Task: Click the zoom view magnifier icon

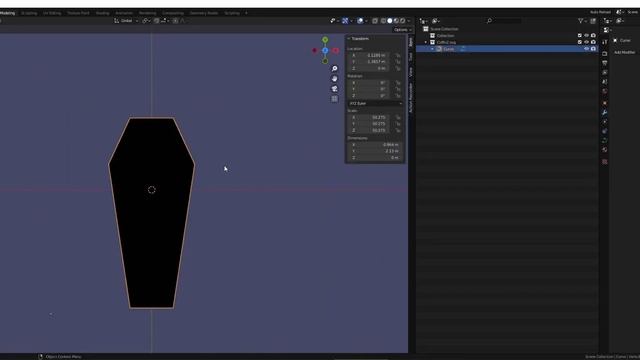Action: [x=334, y=69]
